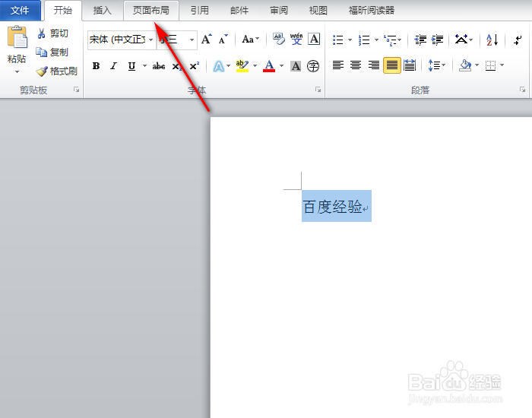Screen dimensions: 532x418
Task: Click the Sort A-Z icon
Action: tap(492, 40)
